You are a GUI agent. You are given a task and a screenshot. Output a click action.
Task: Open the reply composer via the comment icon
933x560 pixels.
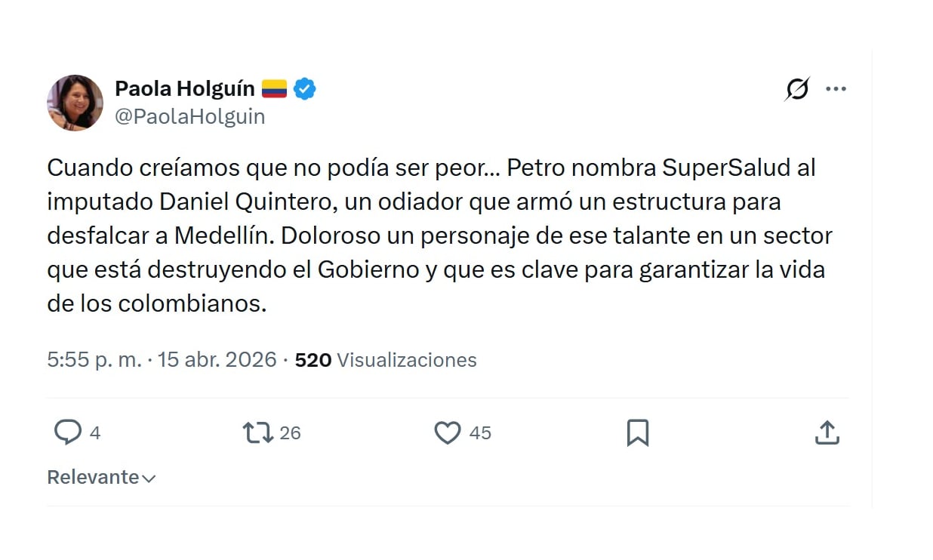tap(68, 432)
